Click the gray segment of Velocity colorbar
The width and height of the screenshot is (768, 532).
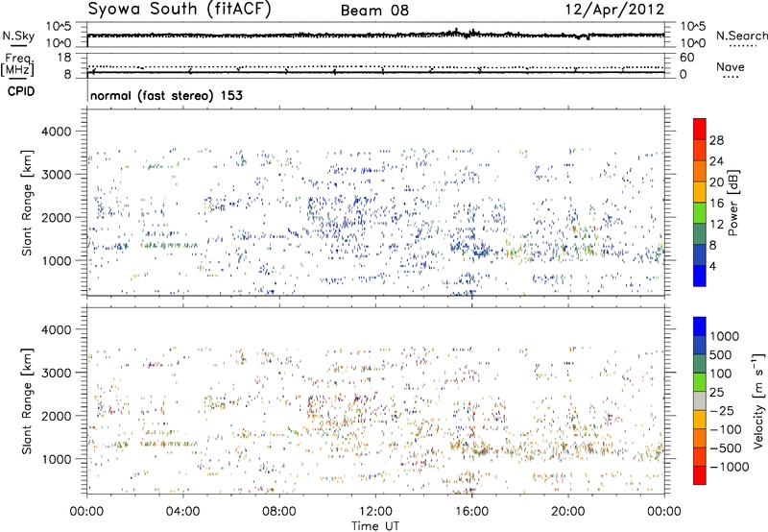pyautogui.click(x=700, y=401)
